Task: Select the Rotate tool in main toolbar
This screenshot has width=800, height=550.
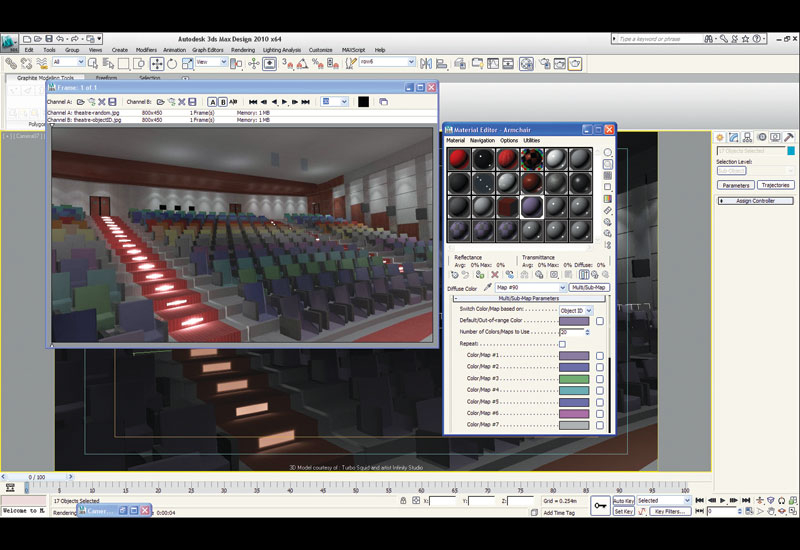Action: tap(172, 63)
